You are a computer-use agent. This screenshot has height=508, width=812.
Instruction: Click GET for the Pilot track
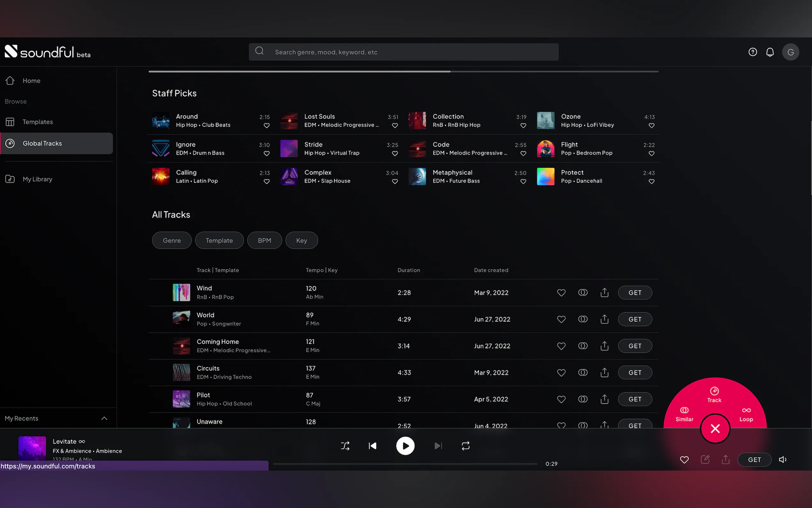(635, 399)
